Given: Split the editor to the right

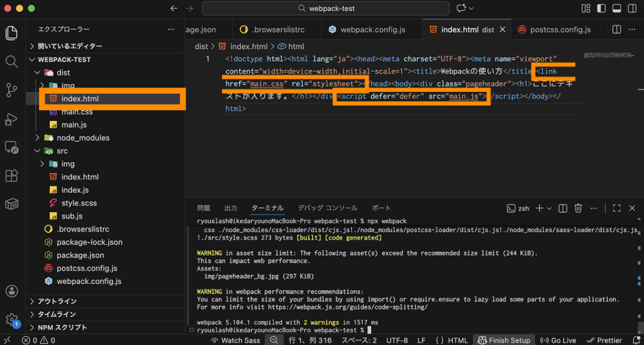Looking at the screenshot, I should (617, 30).
